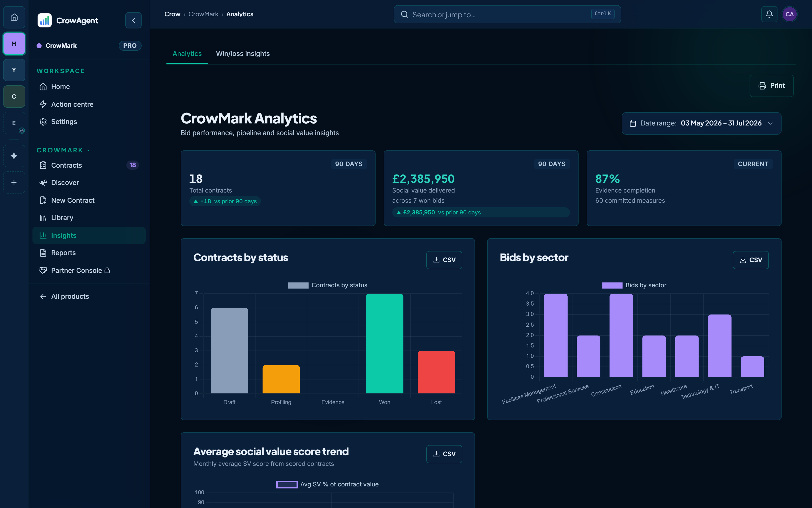Click the CrowAgent logo icon

click(x=45, y=21)
